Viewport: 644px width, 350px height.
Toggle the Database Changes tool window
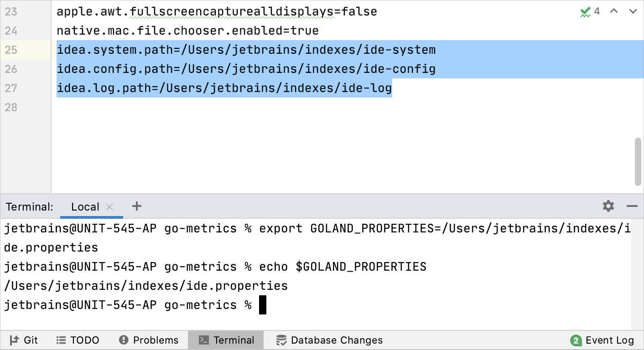click(x=330, y=340)
